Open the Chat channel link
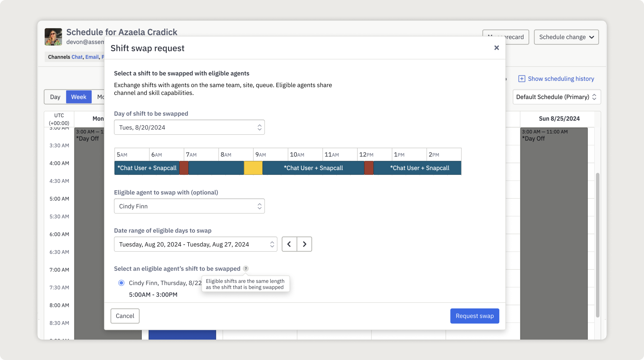644x360 pixels. point(77,57)
